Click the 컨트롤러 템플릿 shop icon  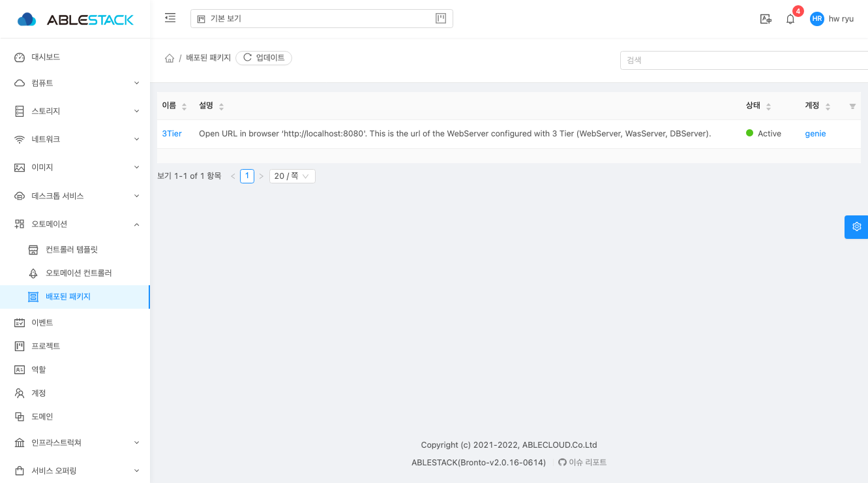(33, 250)
